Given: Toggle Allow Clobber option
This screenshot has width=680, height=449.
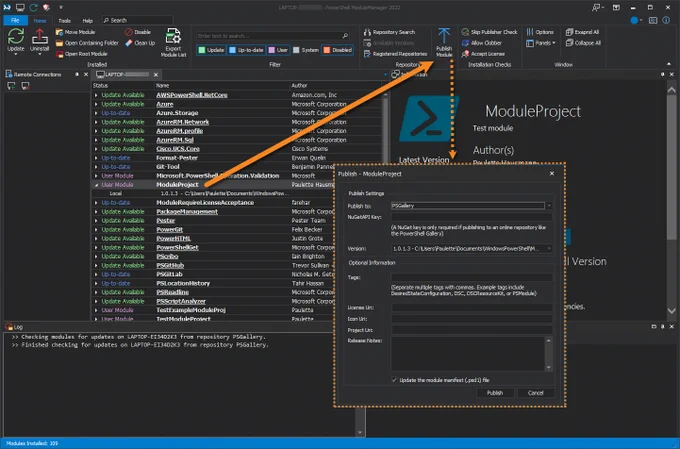Looking at the screenshot, I should tap(482, 43).
